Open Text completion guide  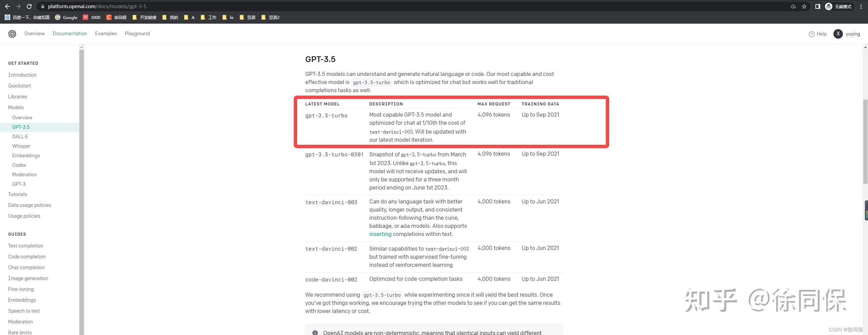coord(26,246)
